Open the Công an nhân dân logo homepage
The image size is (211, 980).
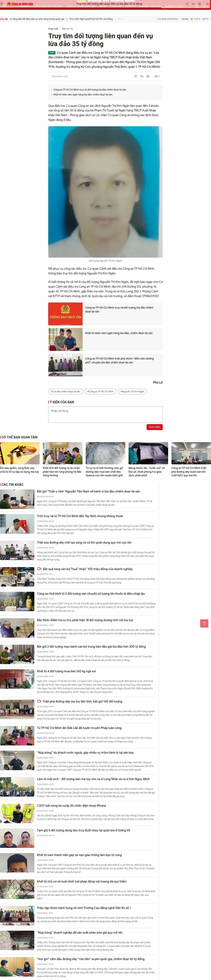tap(20, 4)
